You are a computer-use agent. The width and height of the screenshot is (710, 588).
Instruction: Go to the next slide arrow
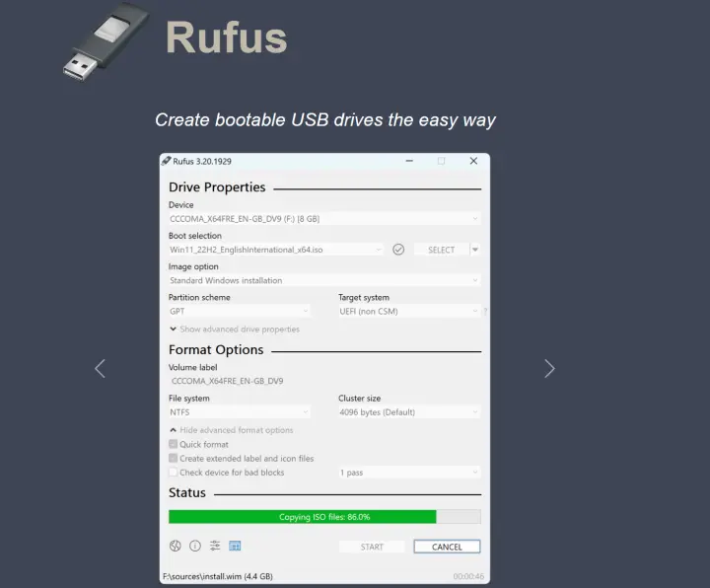tap(549, 368)
